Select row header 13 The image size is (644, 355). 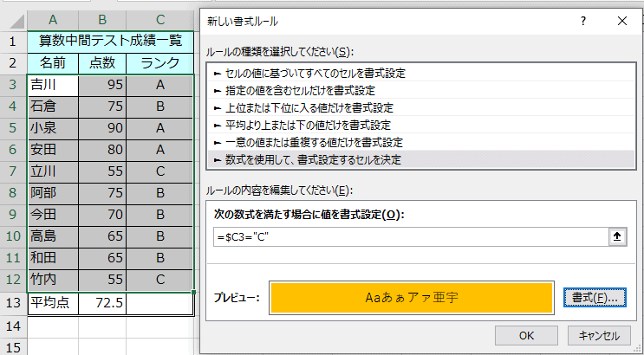(13, 303)
